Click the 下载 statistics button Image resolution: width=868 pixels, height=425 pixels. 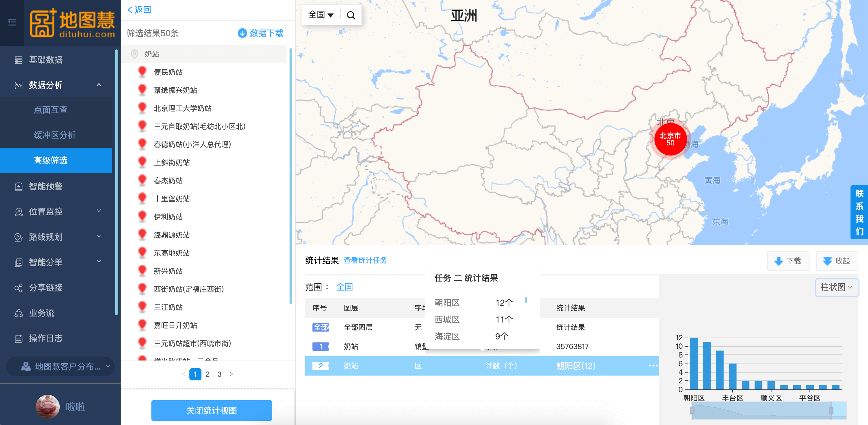point(788,261)
